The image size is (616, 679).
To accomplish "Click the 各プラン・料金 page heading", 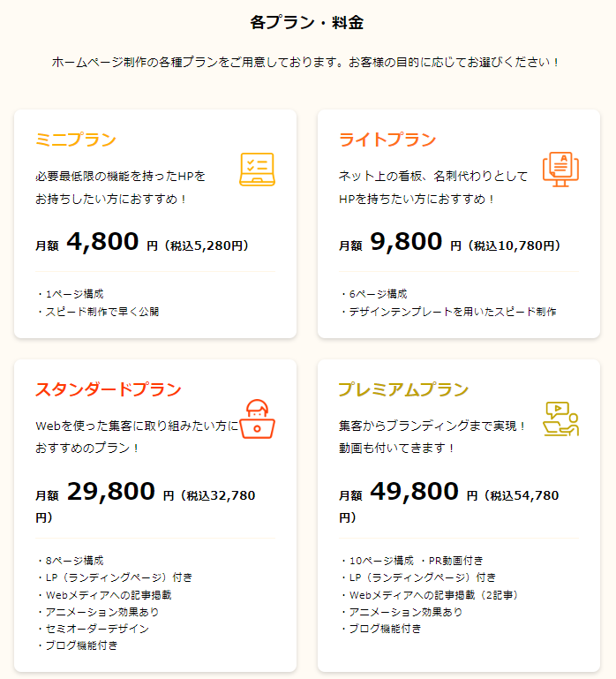I will tap(307, 23).
